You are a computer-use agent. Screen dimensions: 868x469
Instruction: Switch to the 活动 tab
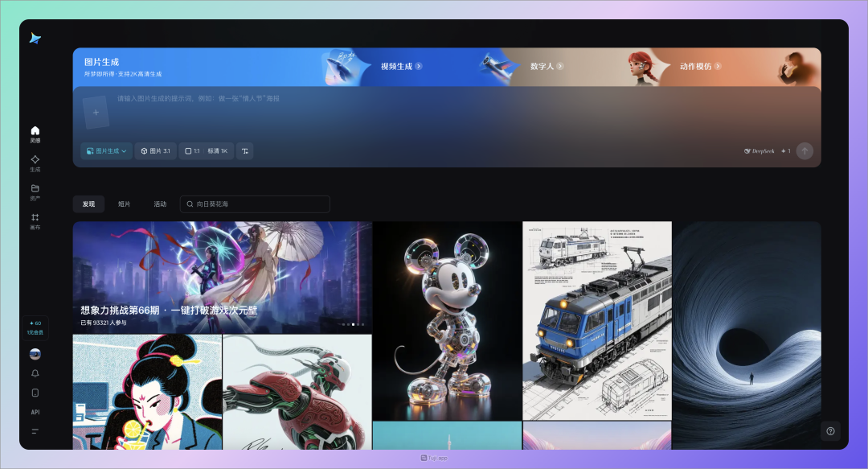pyautogui.click(x=160, y=204)
